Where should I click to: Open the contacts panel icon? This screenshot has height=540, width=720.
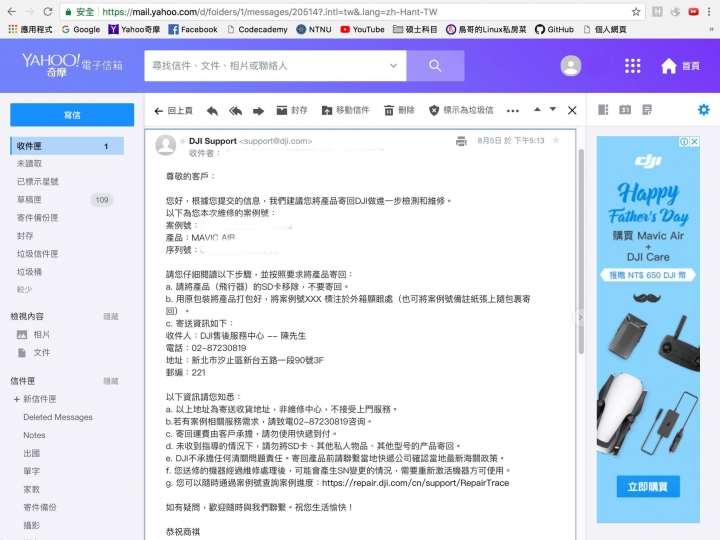click(x=603, y=110)
